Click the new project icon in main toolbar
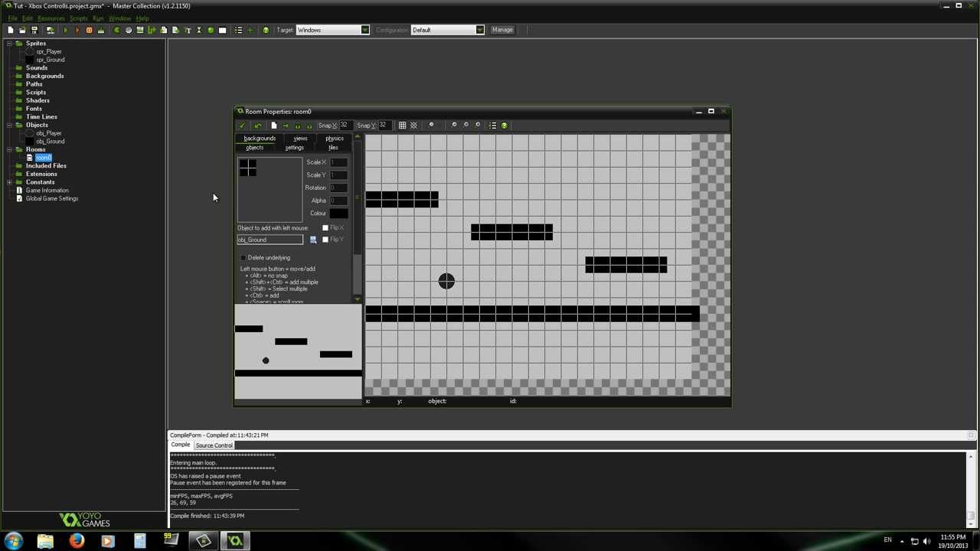This screenshot has width=980, height=551. [x=10, y=30]
